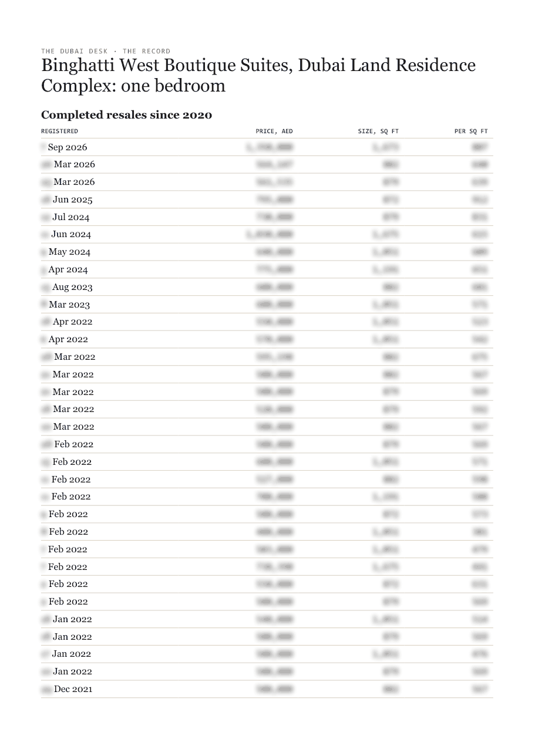The height and width of the screenshot is (756, 535).
Task: Select the Sep 2026 resale row
Action: click(x=267, y=147)
